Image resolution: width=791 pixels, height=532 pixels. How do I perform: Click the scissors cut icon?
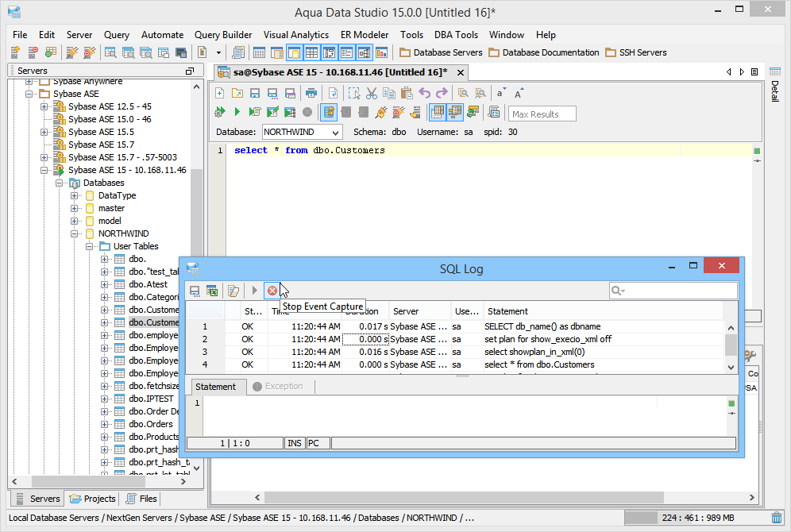pos(372,93)
